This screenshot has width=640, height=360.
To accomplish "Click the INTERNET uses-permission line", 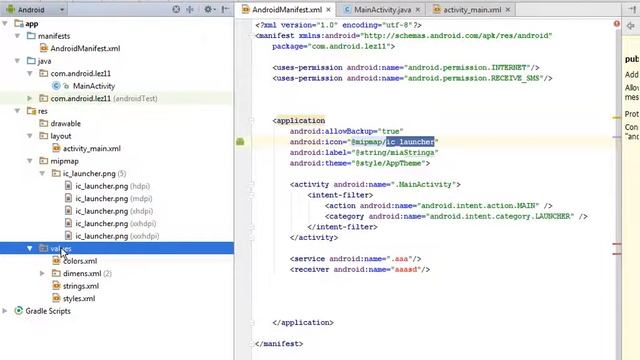I will point(406,68).
